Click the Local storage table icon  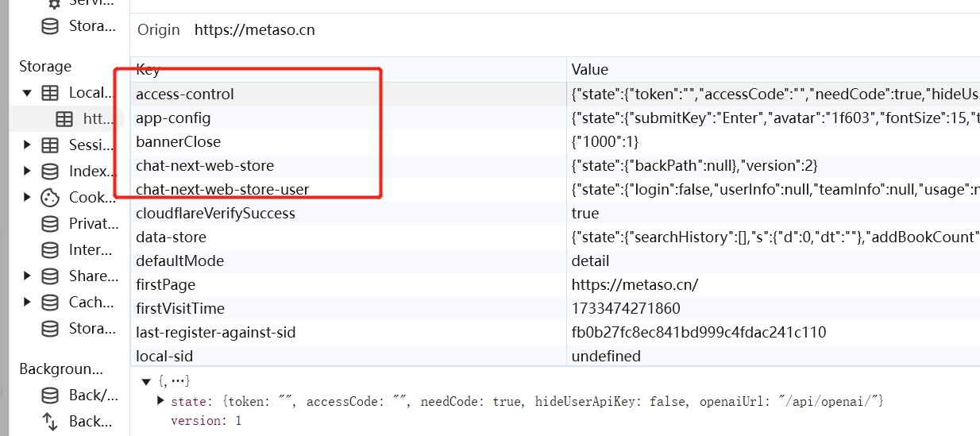50,93
